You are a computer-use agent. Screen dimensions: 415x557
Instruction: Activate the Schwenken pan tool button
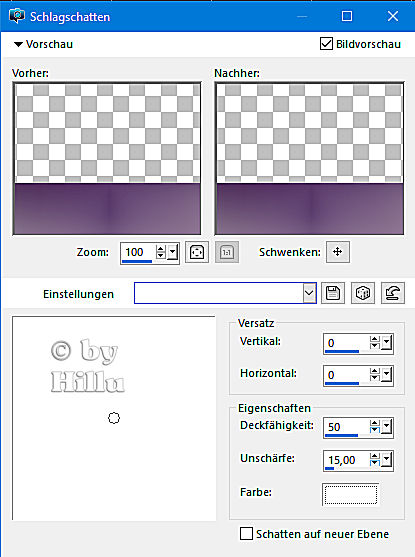point(338,252)
